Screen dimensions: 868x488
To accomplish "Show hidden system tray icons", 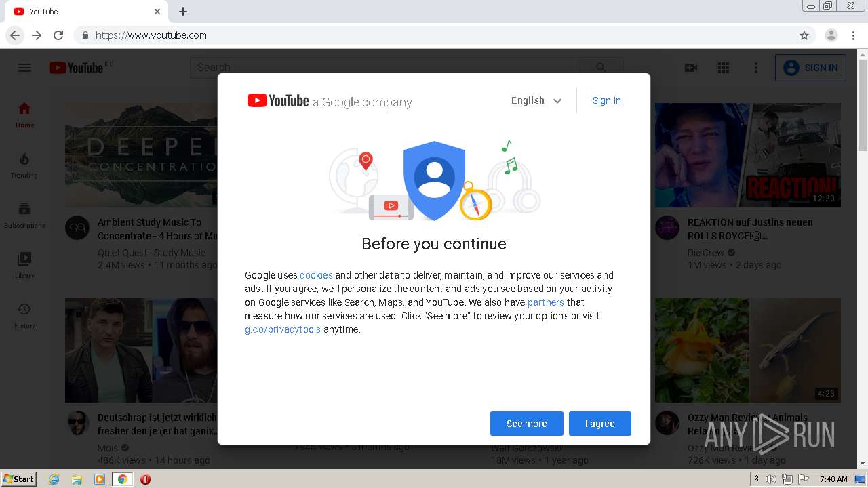I will [x=756, y=479].
